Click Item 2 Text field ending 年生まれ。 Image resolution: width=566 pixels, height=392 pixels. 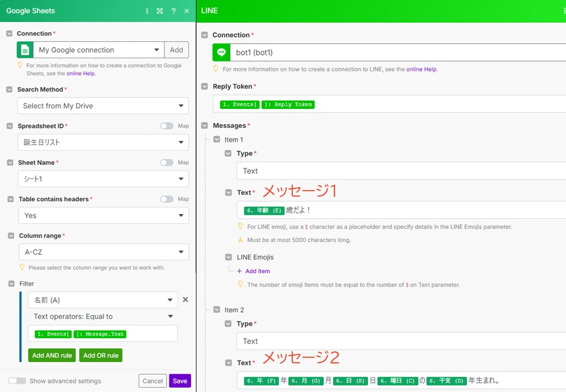pyautogui.click(x=402, y=381)
